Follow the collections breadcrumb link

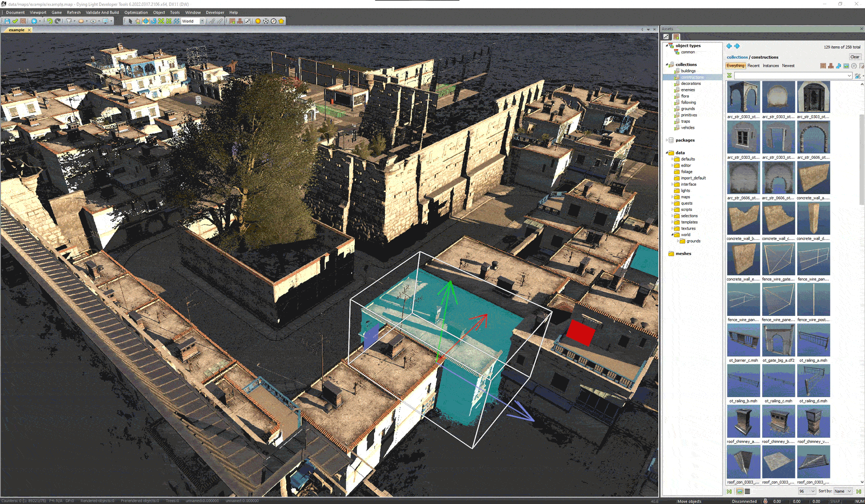(737, 57)
